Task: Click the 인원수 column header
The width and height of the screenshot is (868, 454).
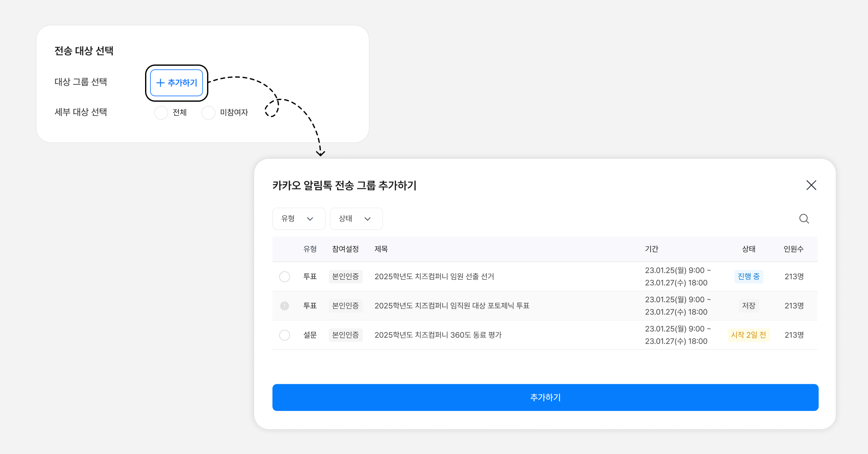Action: pyautogui.click(x=793, y=249)
